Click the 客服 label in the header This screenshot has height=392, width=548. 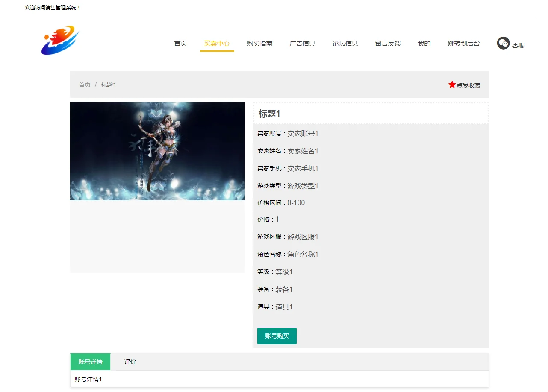point(519,45)
